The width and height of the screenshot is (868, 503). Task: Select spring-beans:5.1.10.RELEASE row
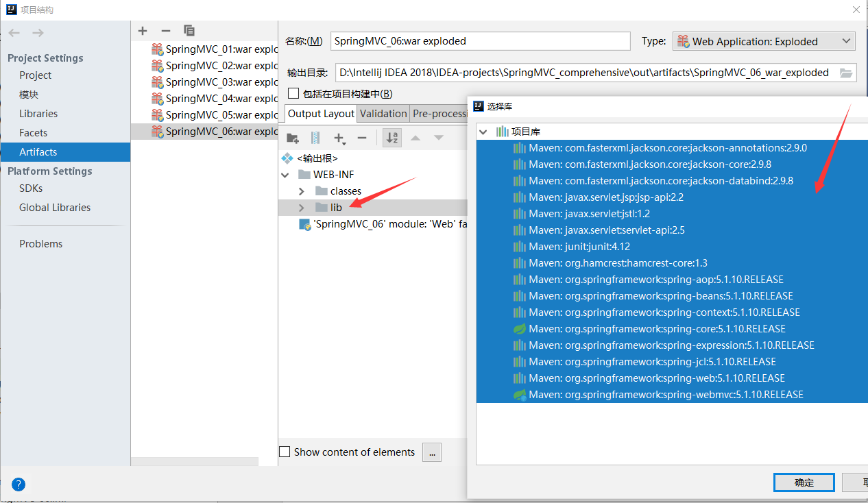[x=672, y=296]
